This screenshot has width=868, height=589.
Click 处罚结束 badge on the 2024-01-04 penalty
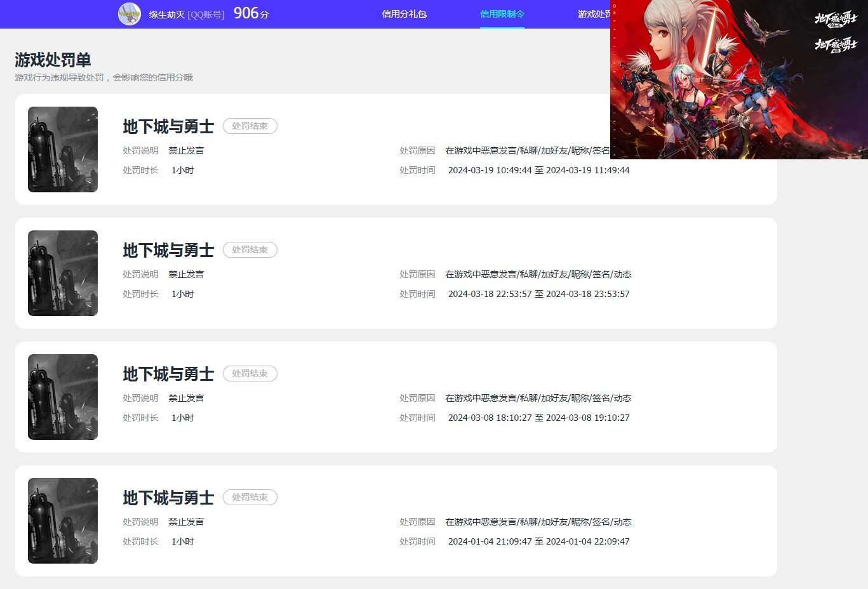[250, 497]
